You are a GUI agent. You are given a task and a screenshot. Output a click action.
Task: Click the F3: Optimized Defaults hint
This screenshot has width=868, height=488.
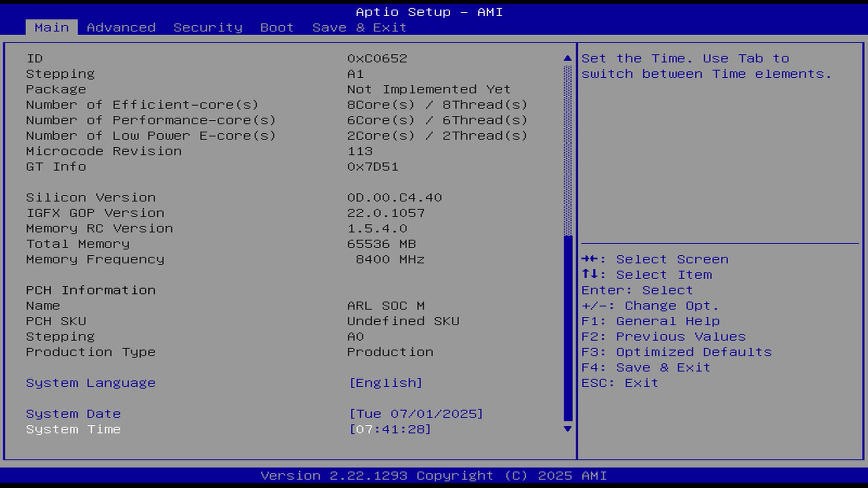click(676, 352)
